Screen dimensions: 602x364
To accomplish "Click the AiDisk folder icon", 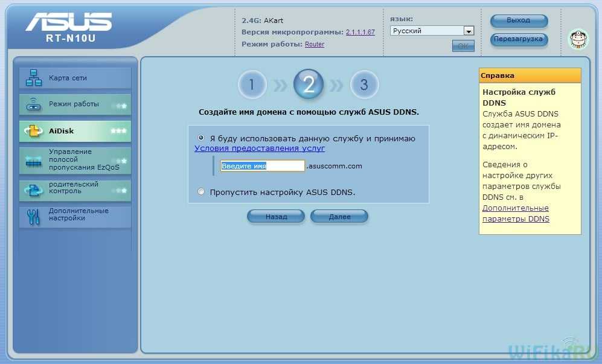I will (x=33, y=131).
